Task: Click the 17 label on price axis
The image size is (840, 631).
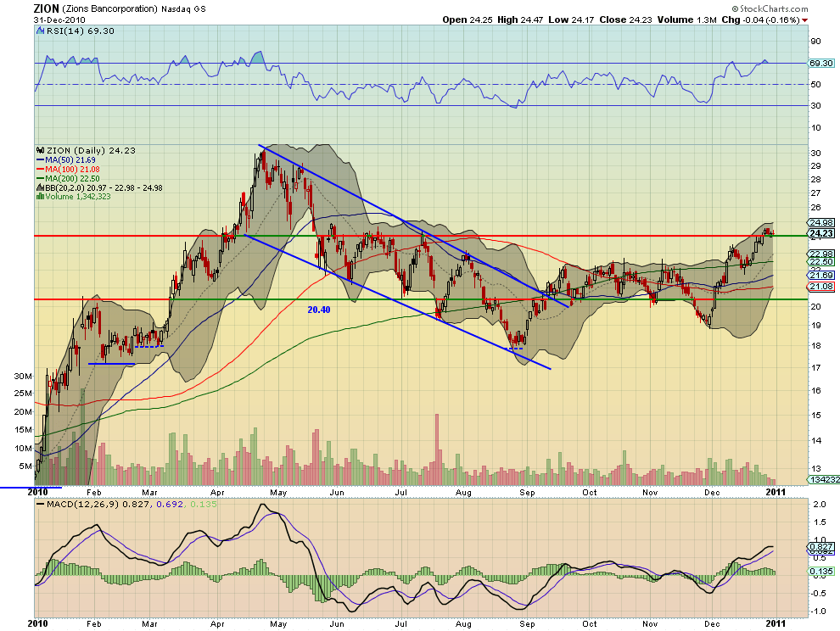Action: pos(815,367)
